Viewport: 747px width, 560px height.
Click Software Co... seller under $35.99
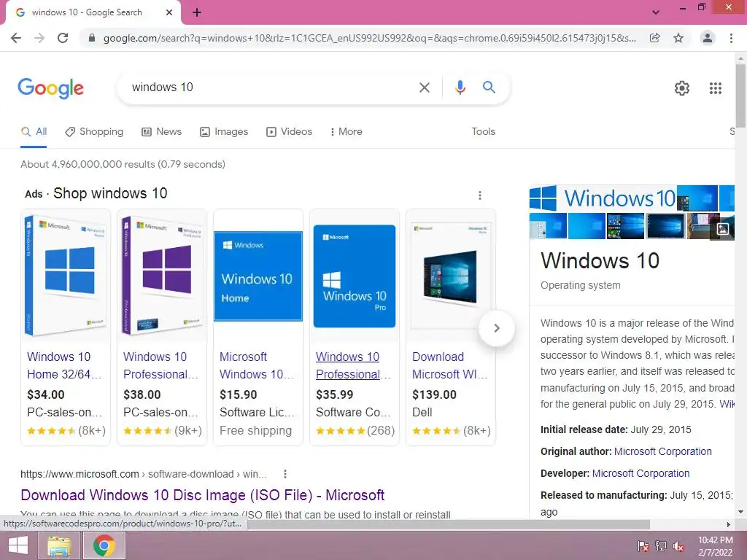353,413
